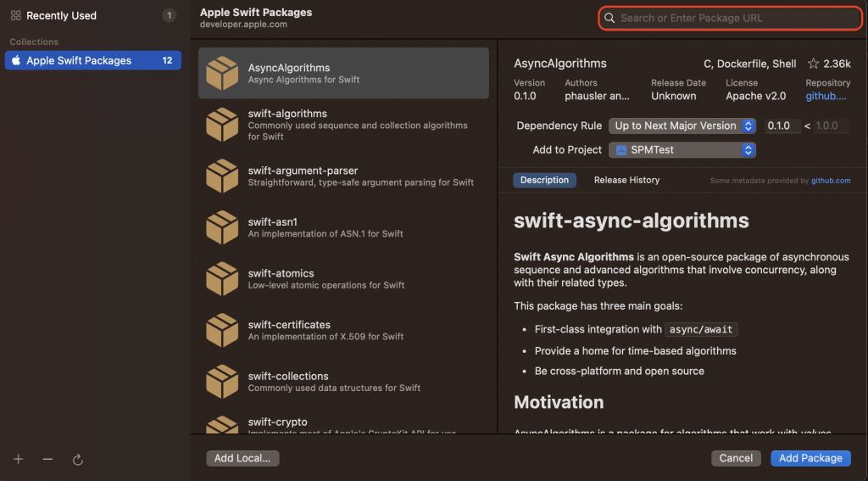Click the Cancel button
This screenshot has width=868, height=481.
[736, 458]
